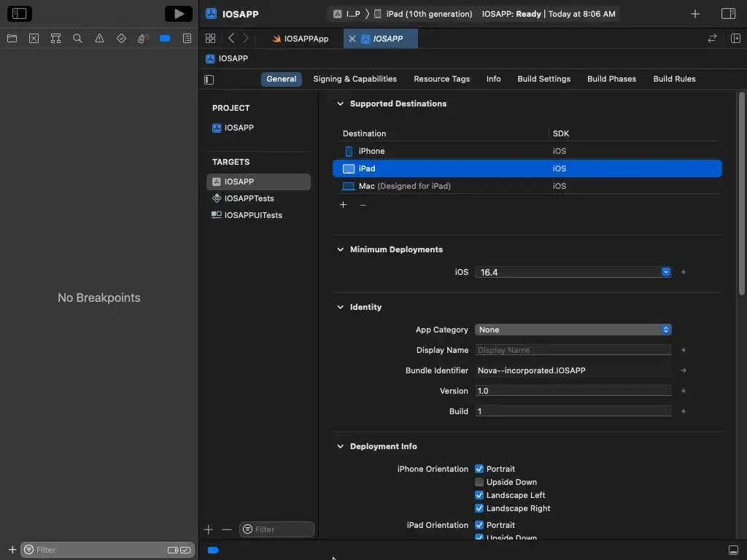Toggle the navigator sidebar button
This screenshot has width=747, height=560.
(x=20, y=14)
